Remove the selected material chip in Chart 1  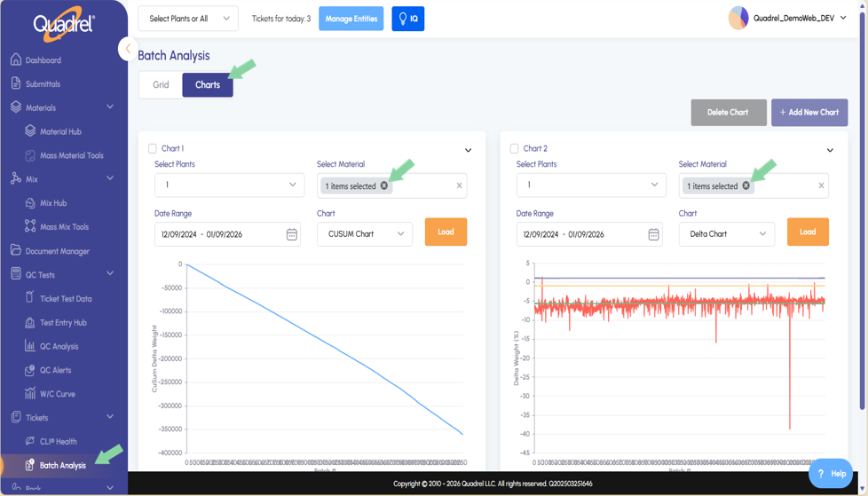[x=384, y=185]
